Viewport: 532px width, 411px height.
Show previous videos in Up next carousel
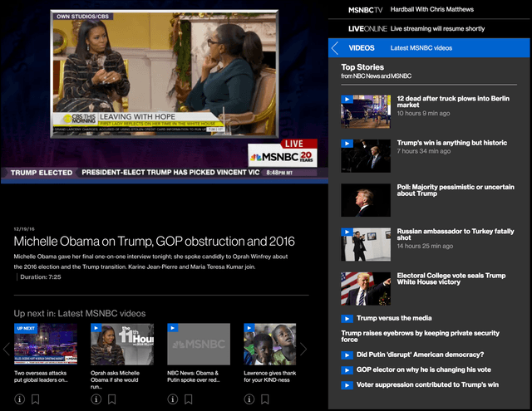pos(6,349)
